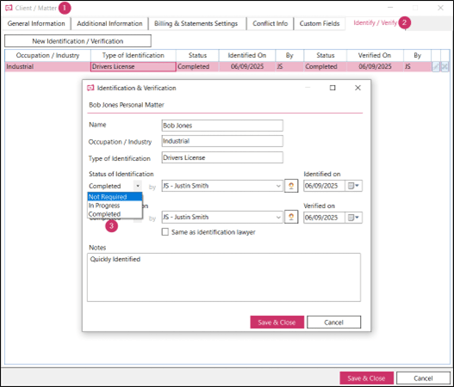Click the Identification & Verification dialog app icon

click(90, 88)
